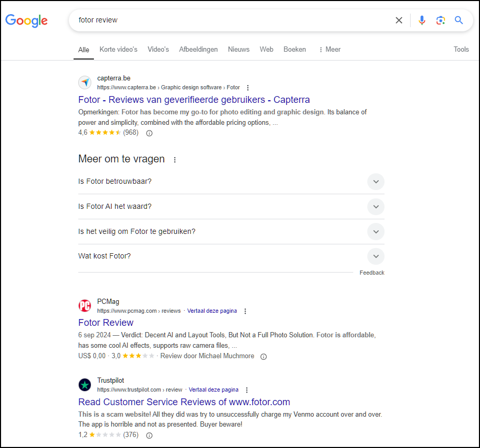Switch to the Afbeeldingen tab
Image resolution: width=480 pixels, height=448 pixels.
pyautogui.click(x=198, y=49)
